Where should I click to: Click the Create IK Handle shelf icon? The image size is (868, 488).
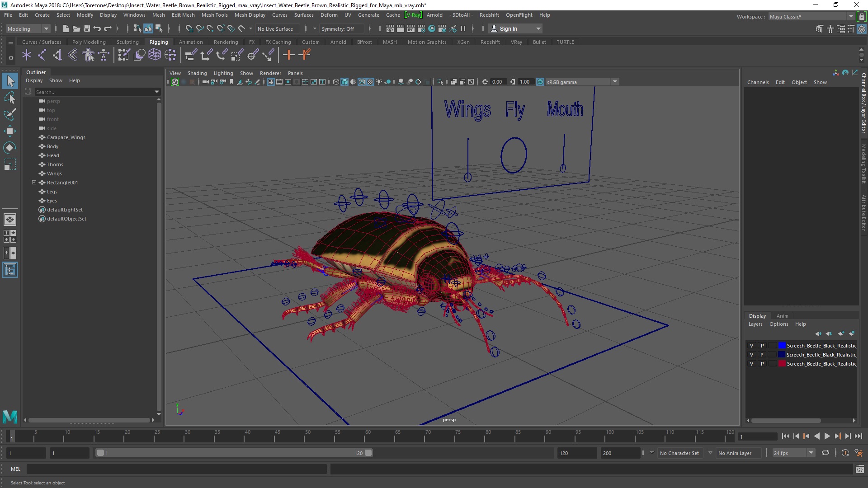57,55
